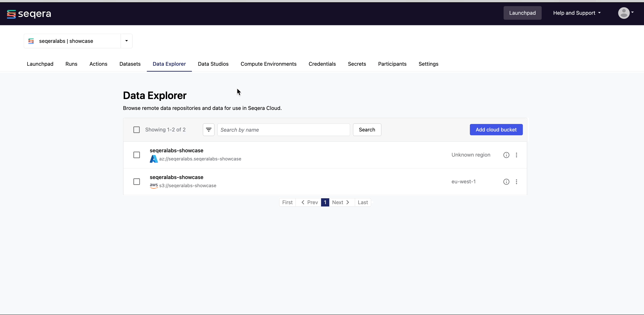Toggle the select-all checkbox above the list
The height and width of the screenshot is (315, 644).
pyautogui.click(x=137, y=130)
